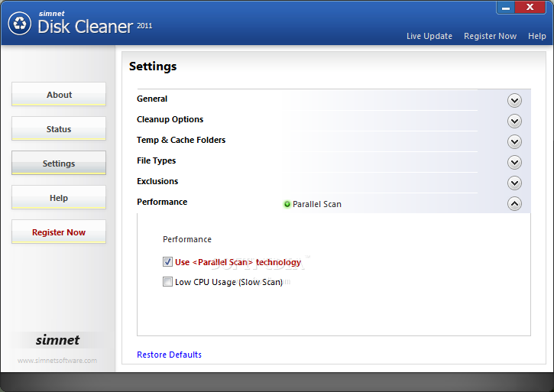Click the simnet logo in sidebar bottom
554x392 pixels.
click(x=57, y=340)
